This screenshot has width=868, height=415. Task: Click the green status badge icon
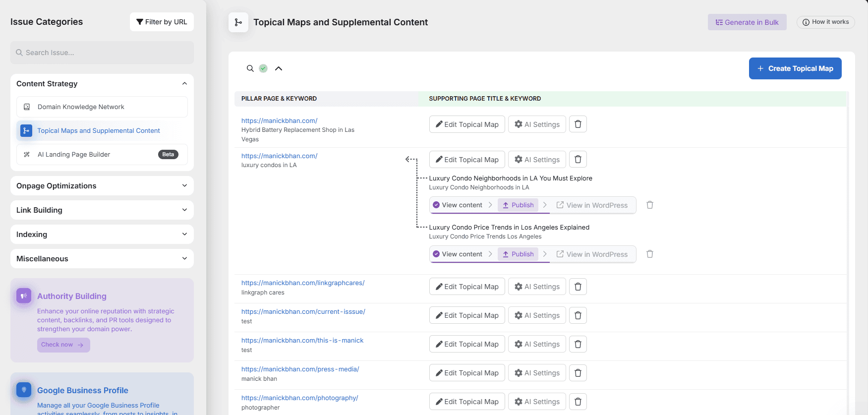(x=263, y=68)
